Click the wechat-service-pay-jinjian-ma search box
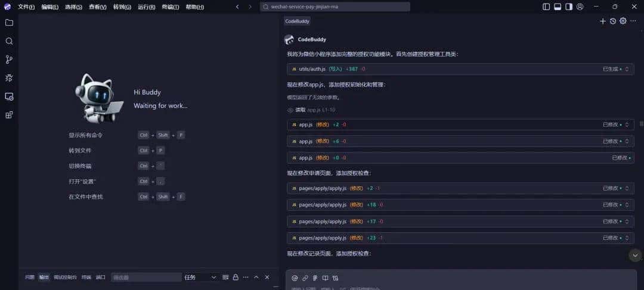 click(x=335, y=7)
